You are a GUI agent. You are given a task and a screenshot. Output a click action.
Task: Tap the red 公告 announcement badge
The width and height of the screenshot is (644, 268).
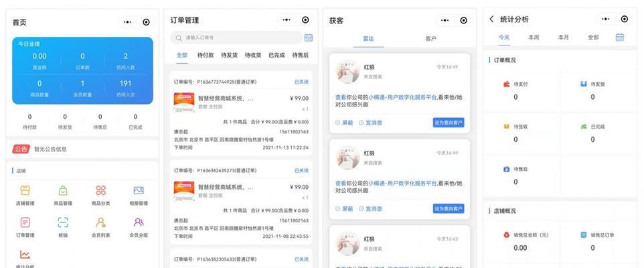tap(21, 149)
